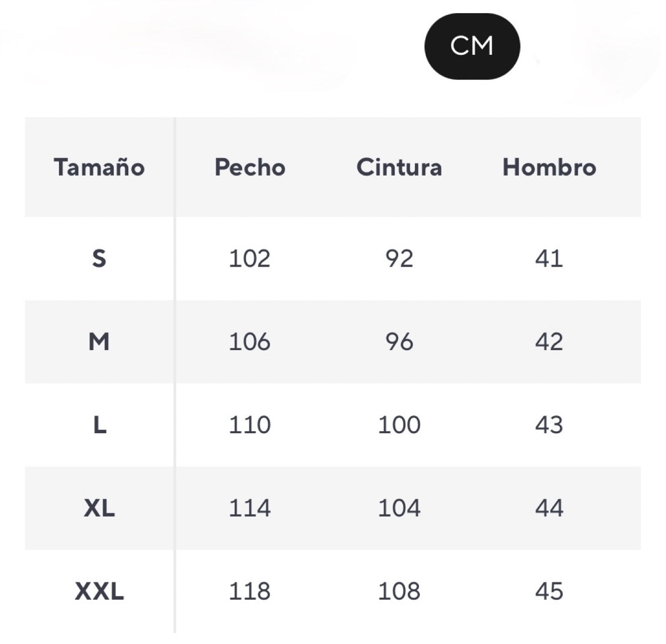The height and width of the screenshot is (644, 666).
Task: Click Cintura value 92 for size S
Action: (399, 259)
